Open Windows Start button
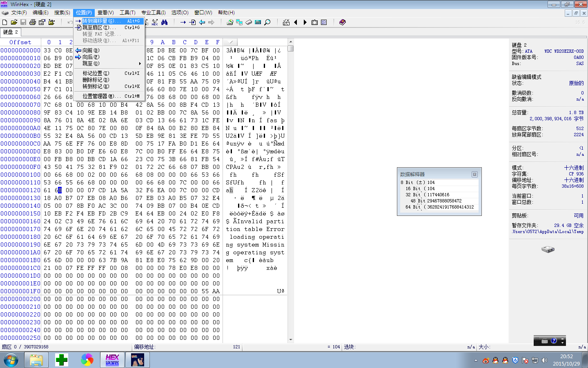This screenshot has width=588, height=368. [11, 360]
